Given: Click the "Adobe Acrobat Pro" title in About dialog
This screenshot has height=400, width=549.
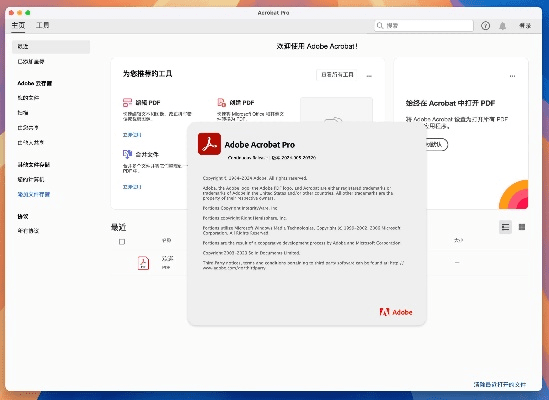Looking at the screenshot, I should [x=260, y=145].
